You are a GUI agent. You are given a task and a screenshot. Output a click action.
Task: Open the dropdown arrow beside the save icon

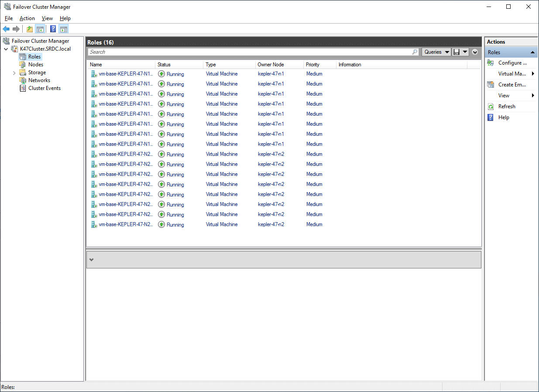(x=465, y=52)
